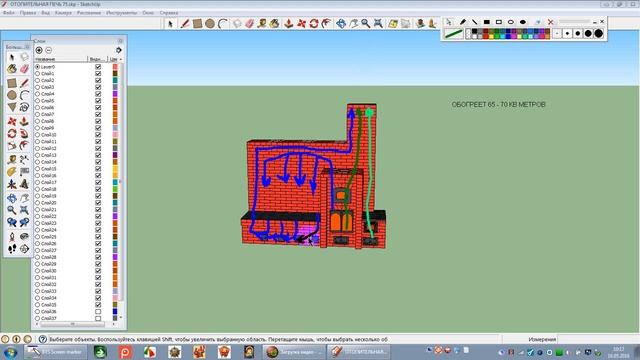Viewport: 640px width, 360px height.
Task: Open the Вид menu
Action: (x=45, y=13)
